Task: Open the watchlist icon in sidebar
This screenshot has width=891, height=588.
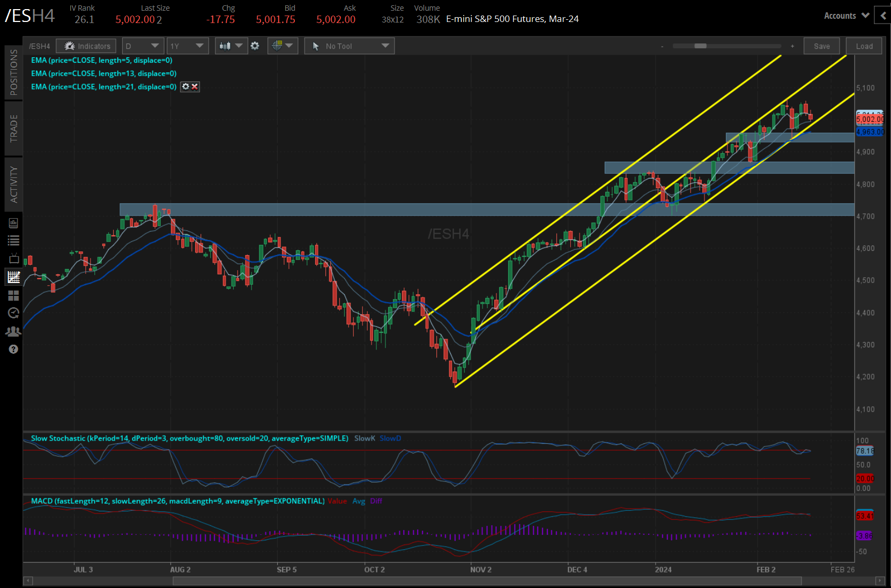Action: tap(13, 241)
